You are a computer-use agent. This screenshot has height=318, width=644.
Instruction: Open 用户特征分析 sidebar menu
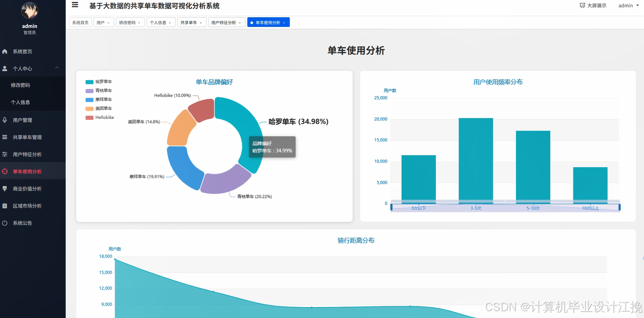tap(33, 154)
